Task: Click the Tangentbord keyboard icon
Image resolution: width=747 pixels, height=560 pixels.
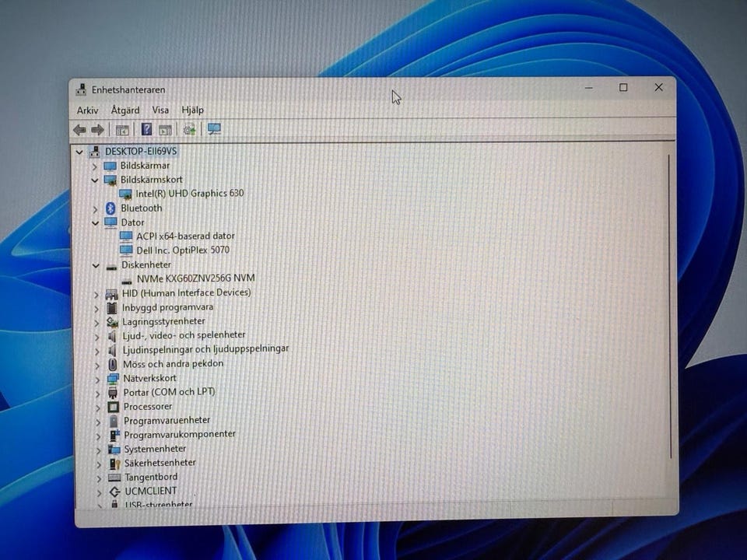Action: [x=114, y=477]
